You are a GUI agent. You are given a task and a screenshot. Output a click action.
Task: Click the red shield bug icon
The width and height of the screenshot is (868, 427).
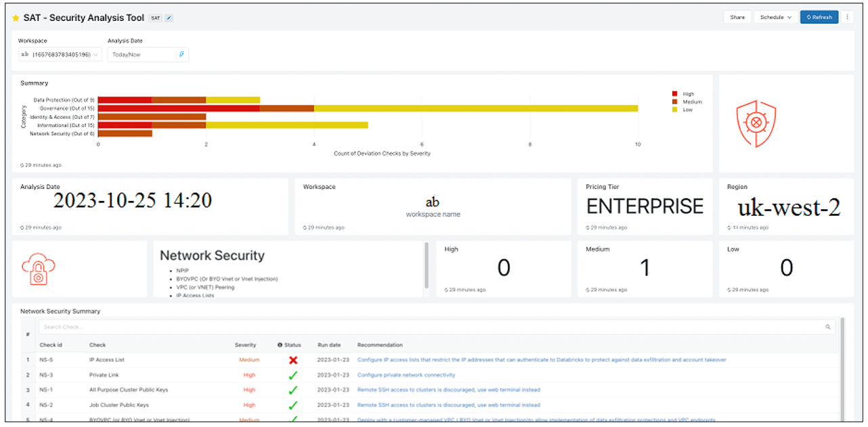click(x=756, y=123)
